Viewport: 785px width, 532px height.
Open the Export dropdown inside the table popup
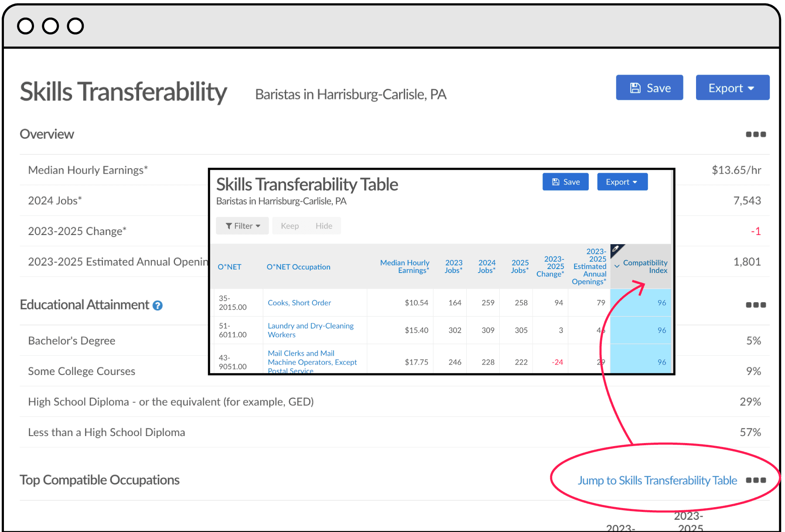(x=622, y=181)
